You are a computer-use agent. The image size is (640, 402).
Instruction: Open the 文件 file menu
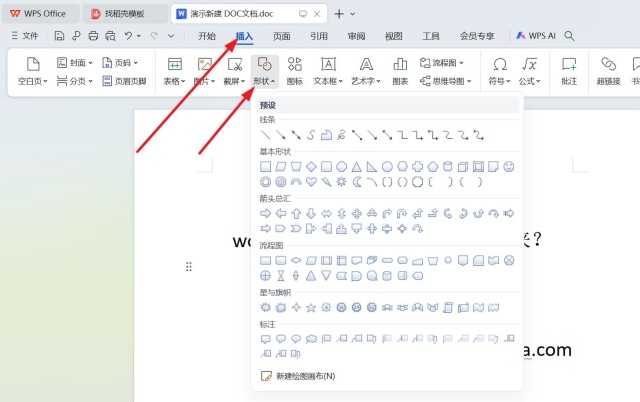[24, 36]
